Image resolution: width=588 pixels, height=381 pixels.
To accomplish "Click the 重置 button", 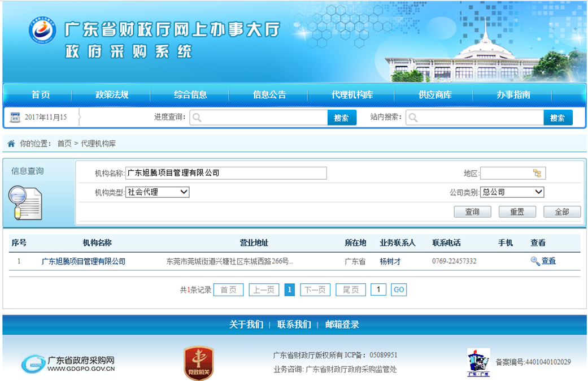I will click(517, 212).
